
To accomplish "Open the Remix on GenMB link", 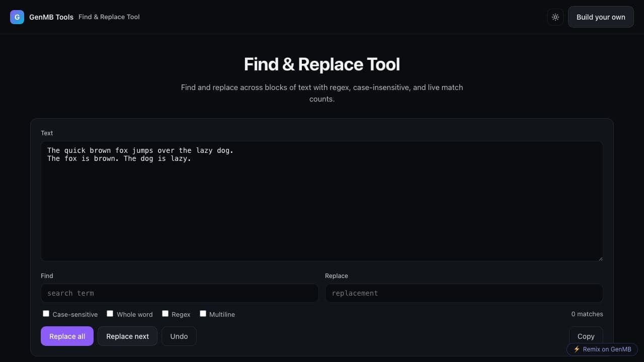I will coord(602,349).
